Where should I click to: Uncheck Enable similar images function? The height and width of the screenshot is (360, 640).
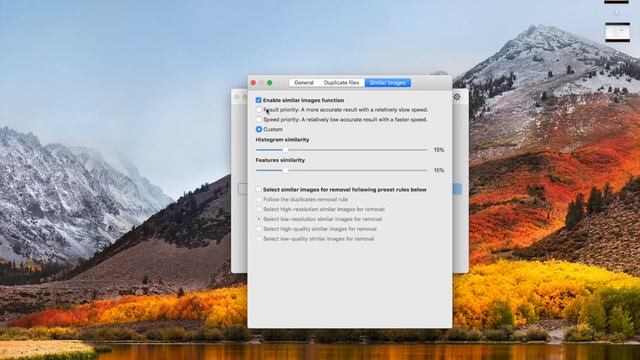pos(258,100)
